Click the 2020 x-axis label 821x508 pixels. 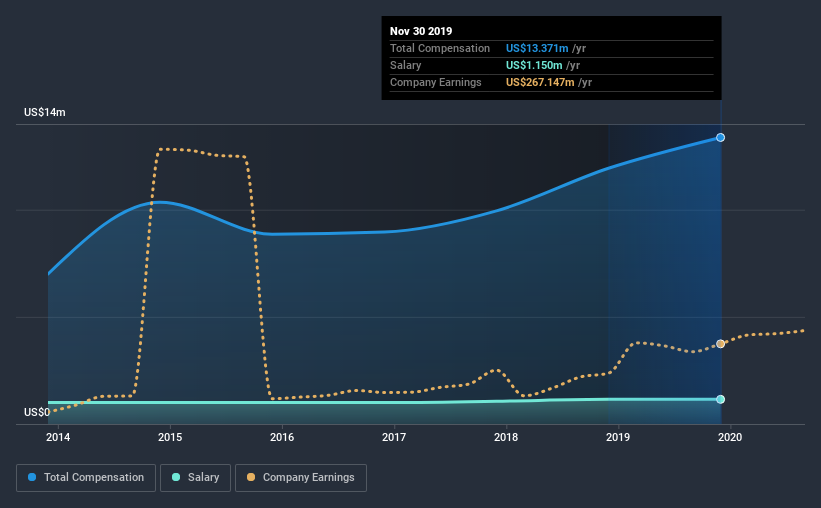730,437
